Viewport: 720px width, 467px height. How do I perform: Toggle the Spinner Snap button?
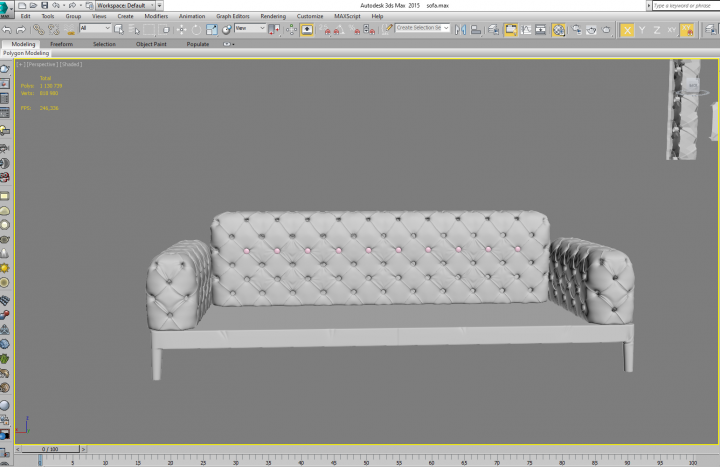point(369,30)
